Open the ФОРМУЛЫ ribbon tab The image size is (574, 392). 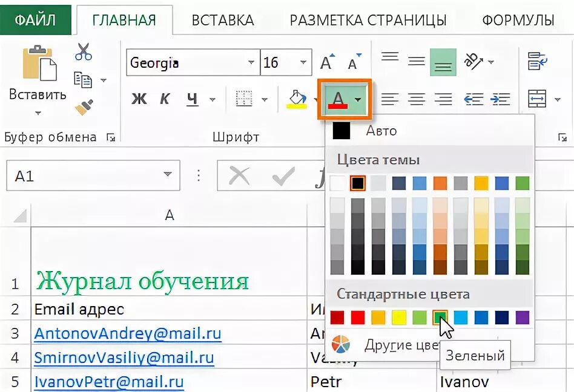518,19
